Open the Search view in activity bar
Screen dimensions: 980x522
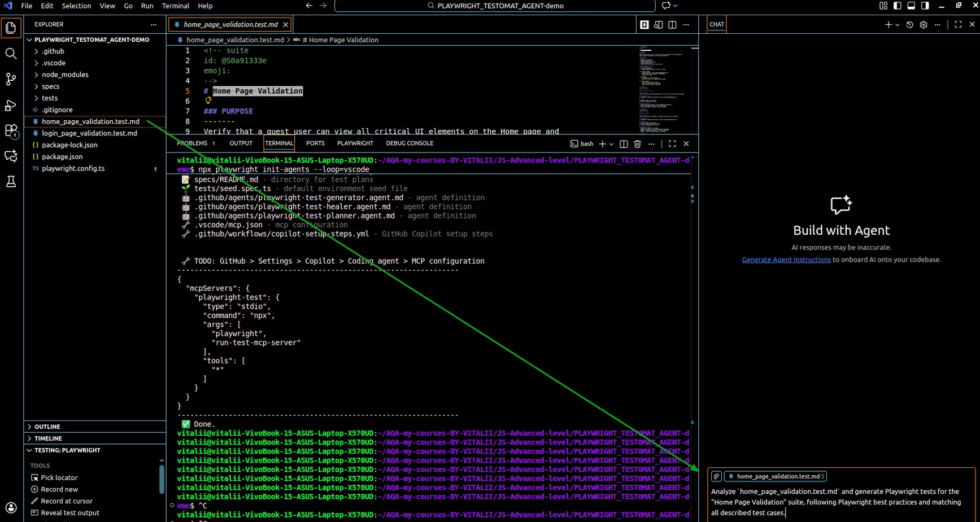(x=11, y=54)
